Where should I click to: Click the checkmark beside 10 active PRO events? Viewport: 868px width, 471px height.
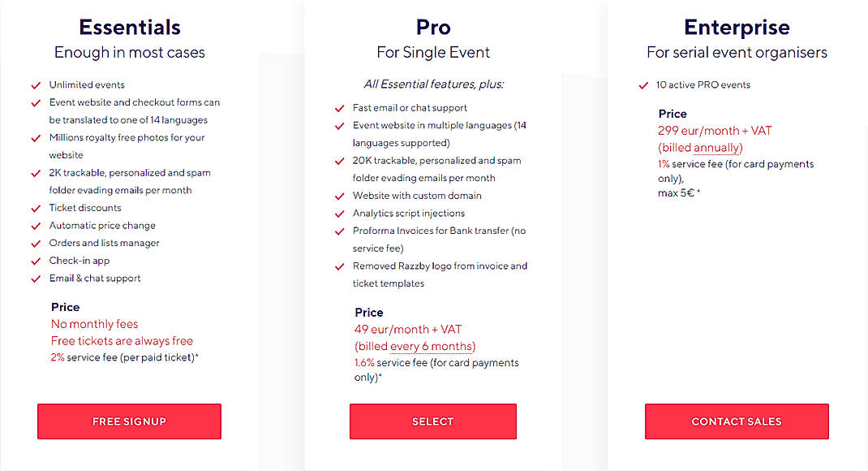pyautogui.click(x=642, y=84)
